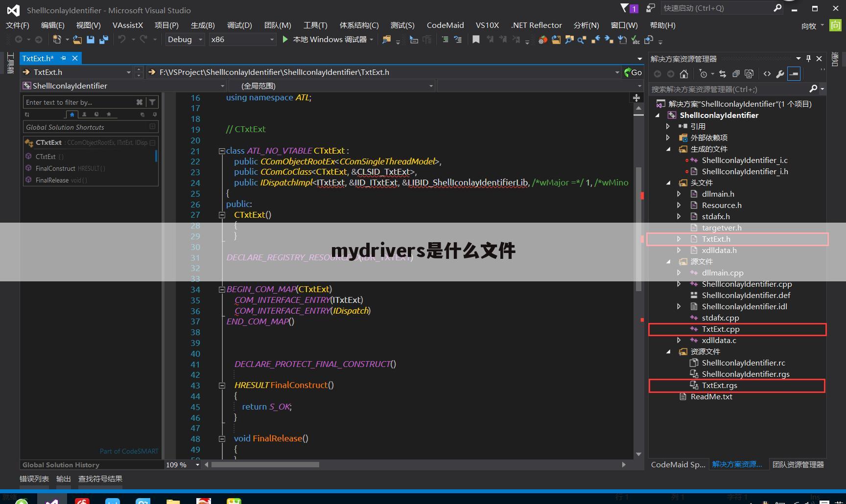Clear the CodeSMART filter text with X icon
Viewport: 846px width, 504px height.
140,102
